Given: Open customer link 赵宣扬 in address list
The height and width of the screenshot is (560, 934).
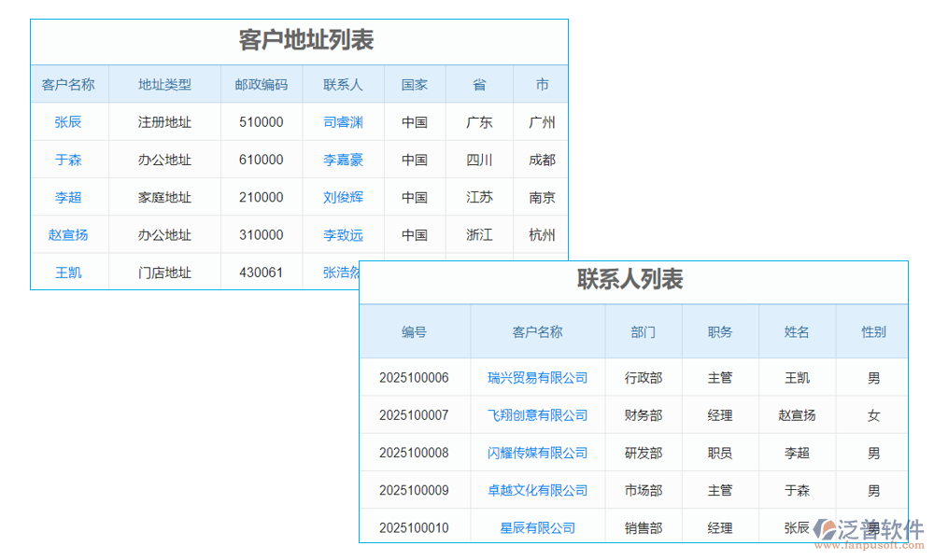Looking at the screenshot, I should [x=68, y=234].
